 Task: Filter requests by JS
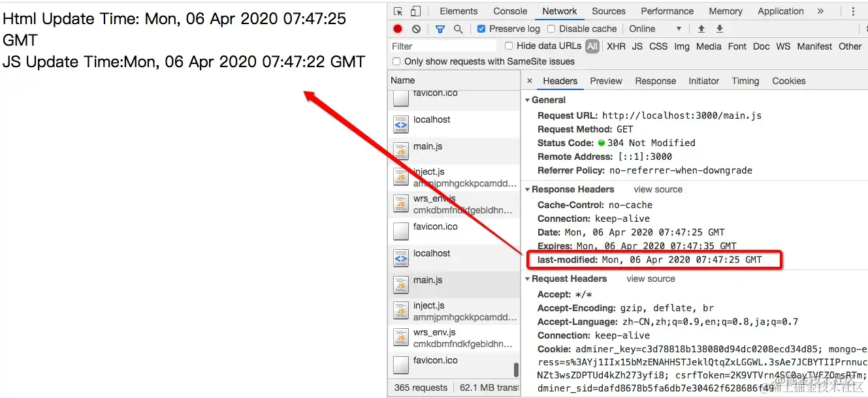pos(637,46)
